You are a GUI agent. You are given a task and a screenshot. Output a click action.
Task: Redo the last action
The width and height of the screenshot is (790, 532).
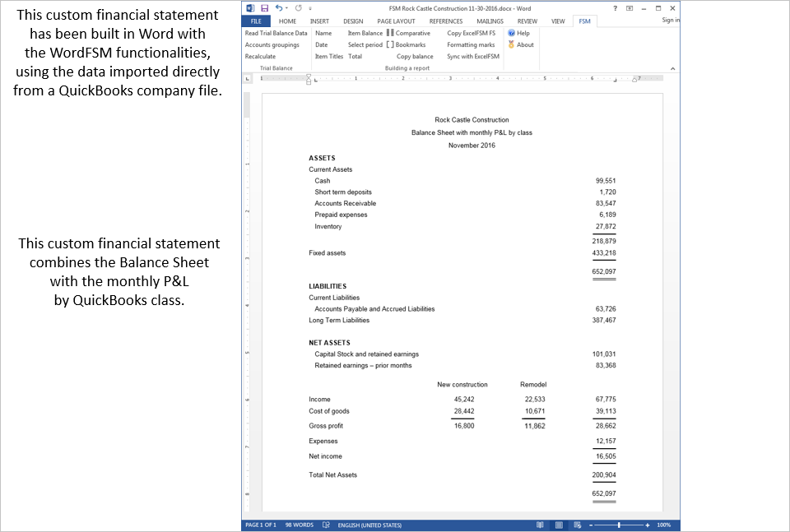pyautogui.click(x=298, y=8)
